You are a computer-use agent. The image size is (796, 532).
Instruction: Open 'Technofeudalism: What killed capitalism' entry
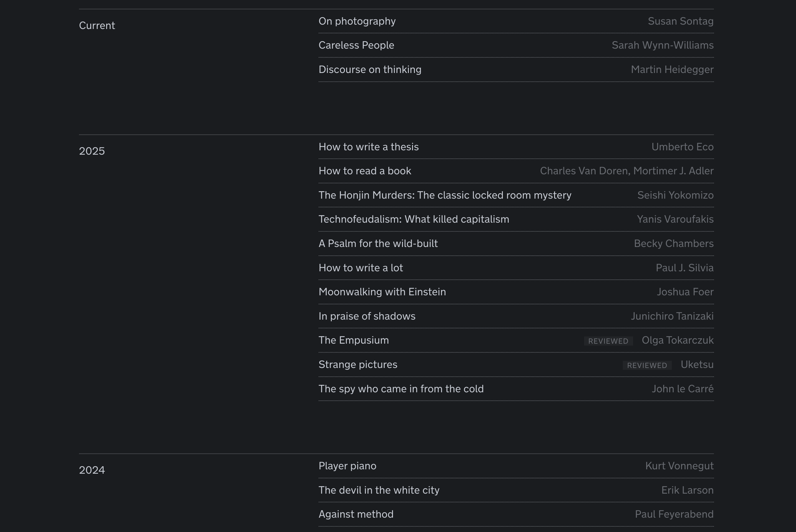pyautogui.click(x=414, y=219)
